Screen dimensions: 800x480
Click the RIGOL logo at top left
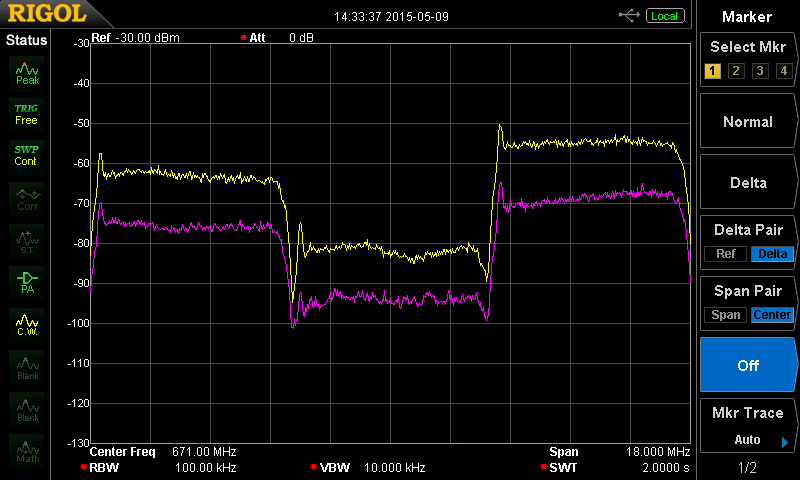[x=48, y=14]
